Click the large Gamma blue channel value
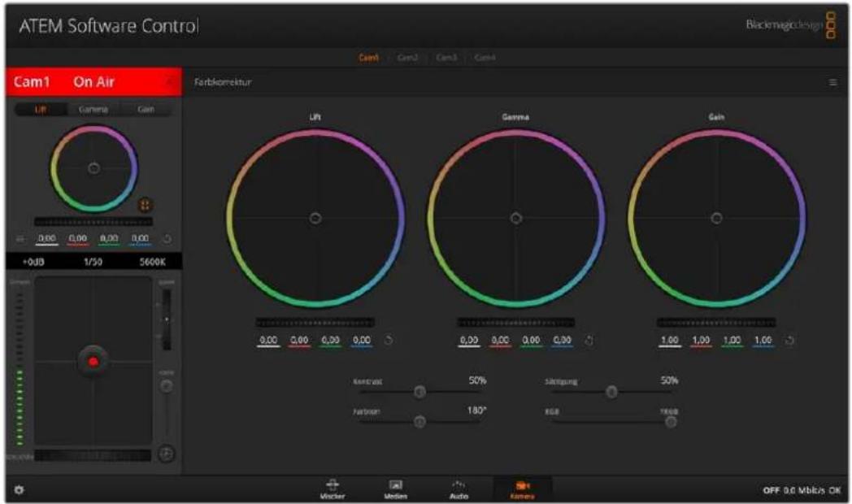The height and width of the screenshot is (504, 852). tap(562, 341)
